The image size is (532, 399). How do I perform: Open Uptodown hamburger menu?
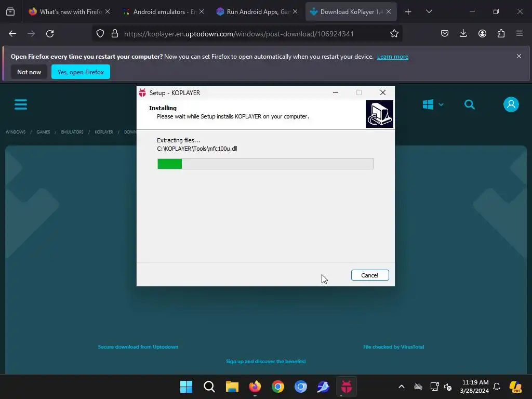[x=21, y=104]
